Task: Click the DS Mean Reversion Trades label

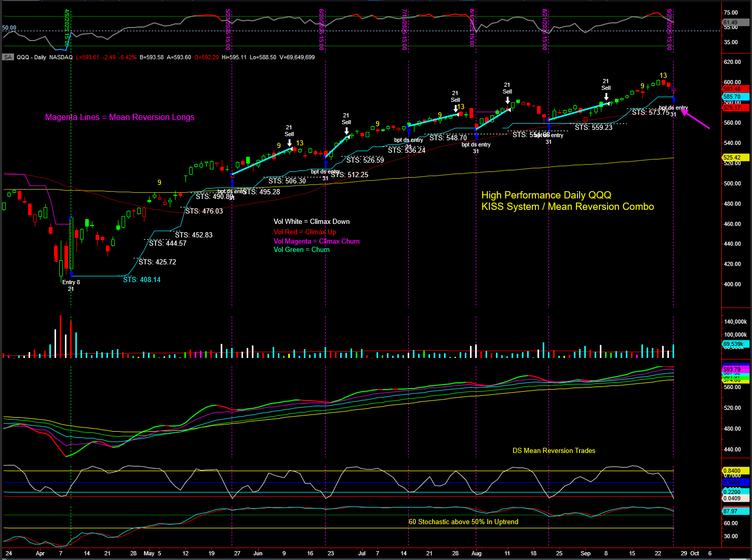Action: pyautogui.click(x=554, y=450)
